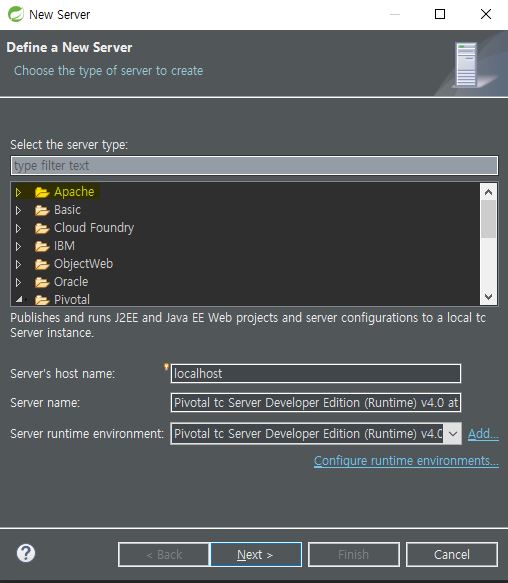Click the Oracle folder icon
Screen dimensions: 508x583
point(42,282)
